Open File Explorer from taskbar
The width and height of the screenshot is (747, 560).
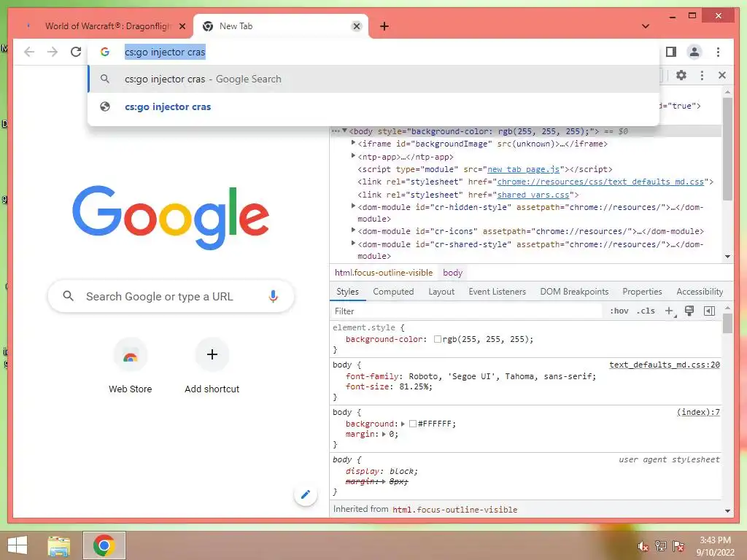click(x=59, y=545)
